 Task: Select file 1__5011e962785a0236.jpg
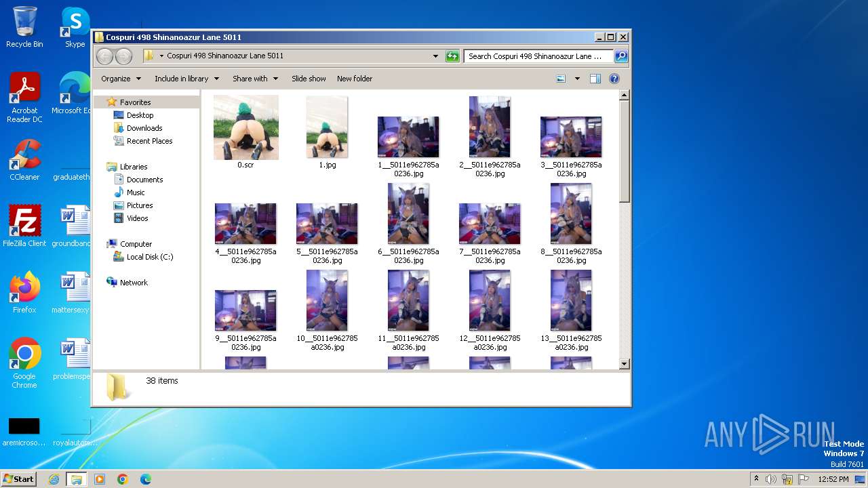(408, 146)
